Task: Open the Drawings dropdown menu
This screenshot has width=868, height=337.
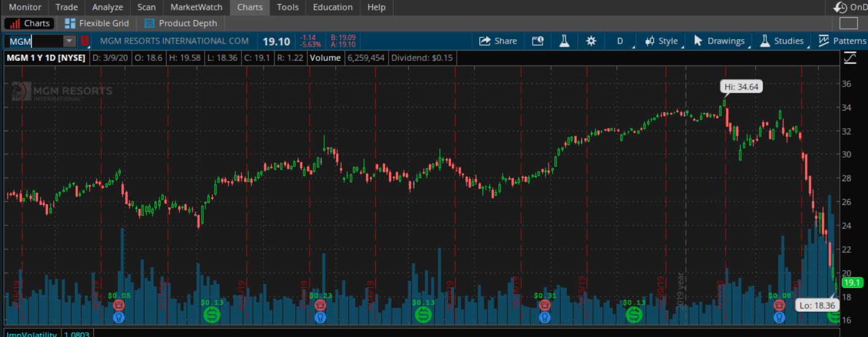Action: [722, 41]
